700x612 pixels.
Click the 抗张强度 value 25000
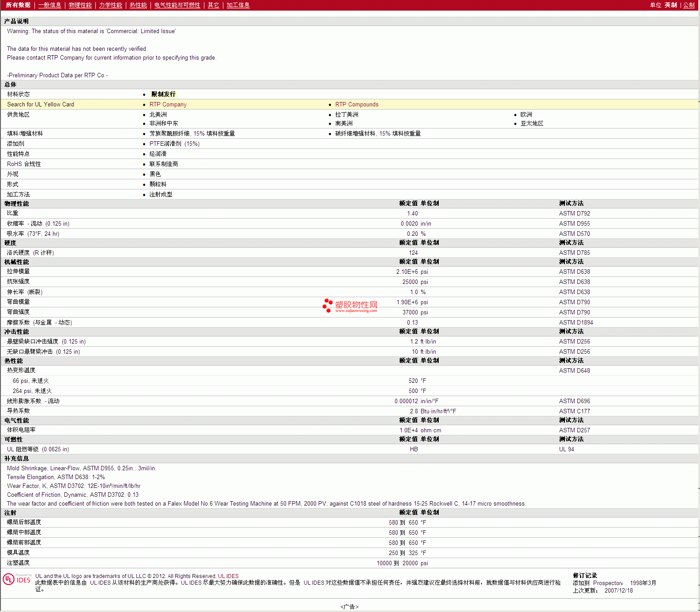pyautogui.click(x=410, y=282)
